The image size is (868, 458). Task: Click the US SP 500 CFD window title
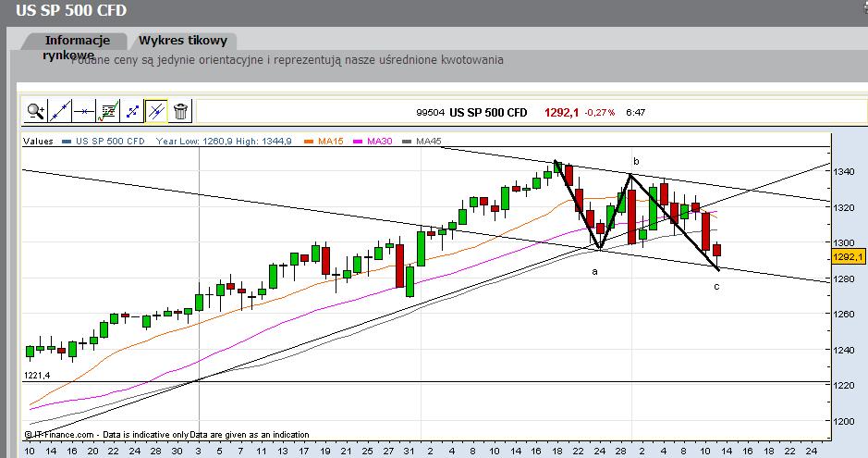coord(71,10)
